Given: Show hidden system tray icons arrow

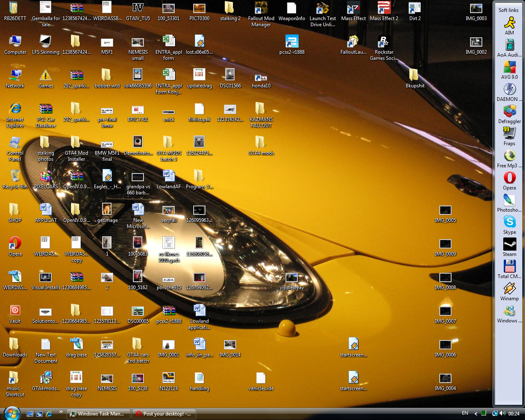Looking at the screenshot, I should tap(476, 413).
